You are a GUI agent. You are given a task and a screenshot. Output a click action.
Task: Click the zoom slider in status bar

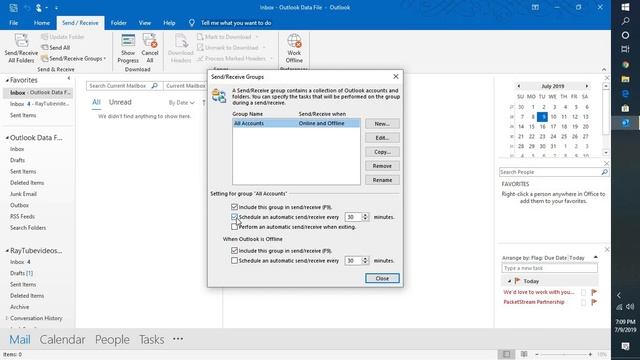pyautogui.click(x=564, y=354)
